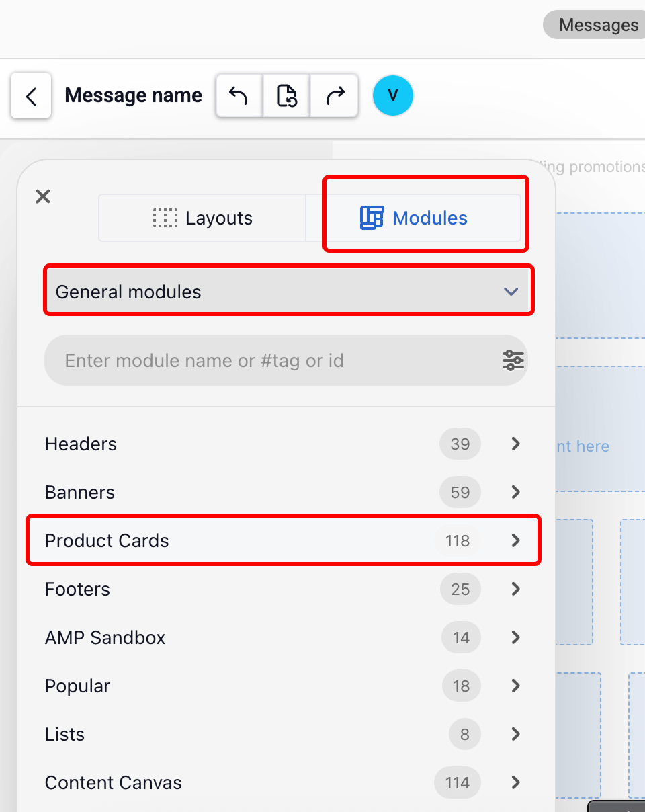Viewport: 645px width, 812px height.
Task: Click the grid icon on the Layouts tab
Action: [x=165, y=218]
